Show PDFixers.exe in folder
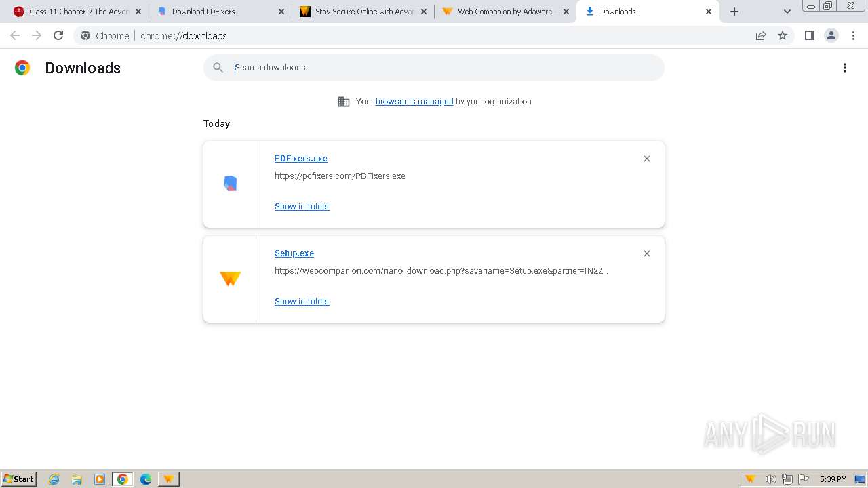The height and width of the screenshot is (488, 868). [x=302, y=207]
